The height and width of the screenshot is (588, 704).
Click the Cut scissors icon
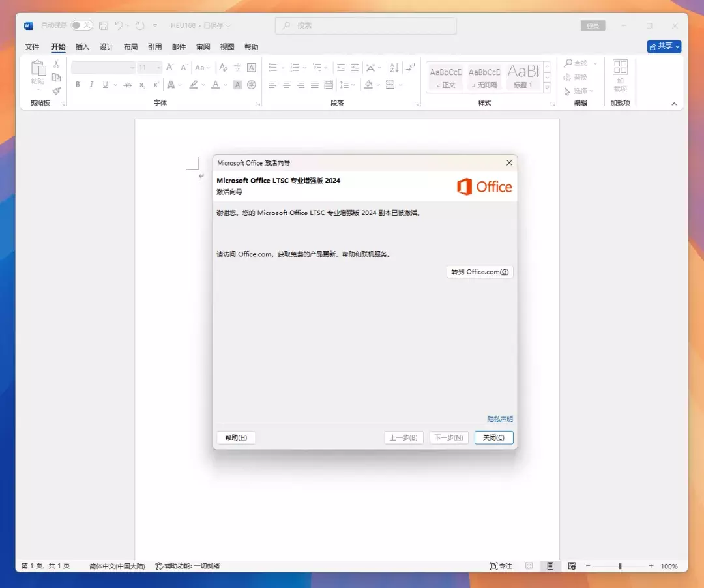(x=56, y=64)
